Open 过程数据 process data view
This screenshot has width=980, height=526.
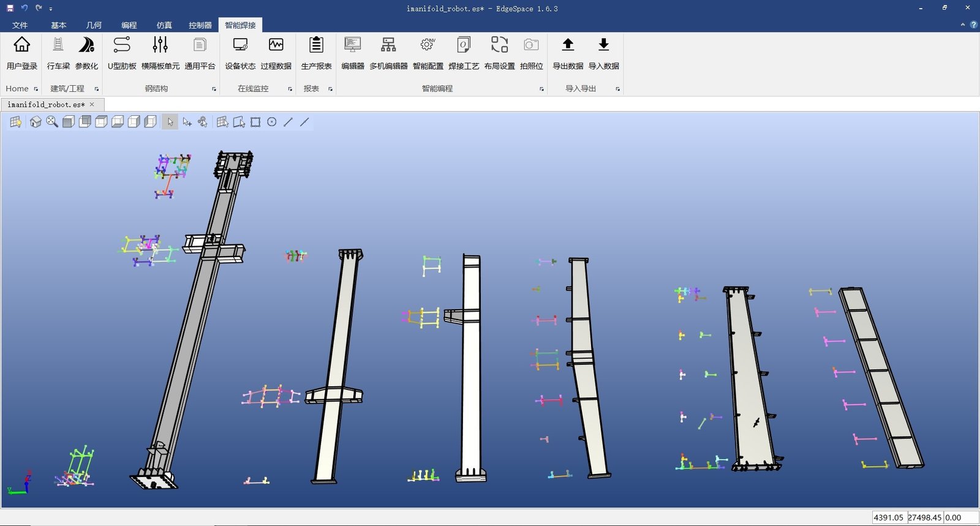[x=276, y=53]
